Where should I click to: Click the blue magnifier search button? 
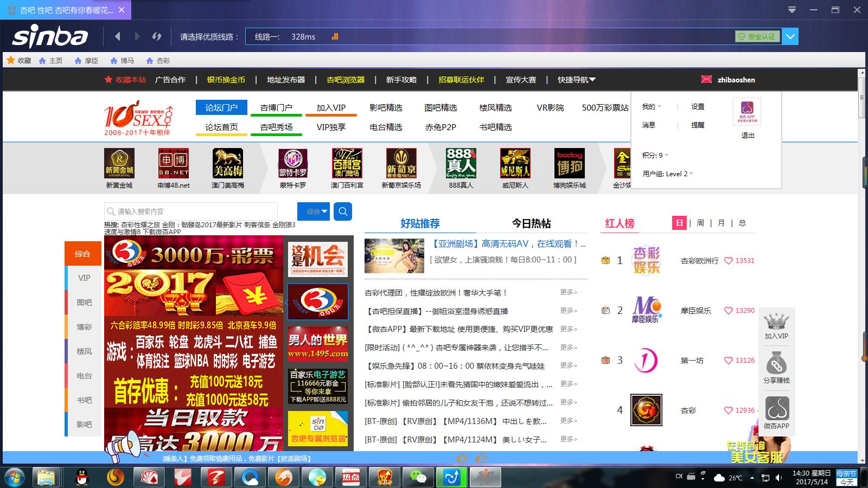(x=343, y=211)
